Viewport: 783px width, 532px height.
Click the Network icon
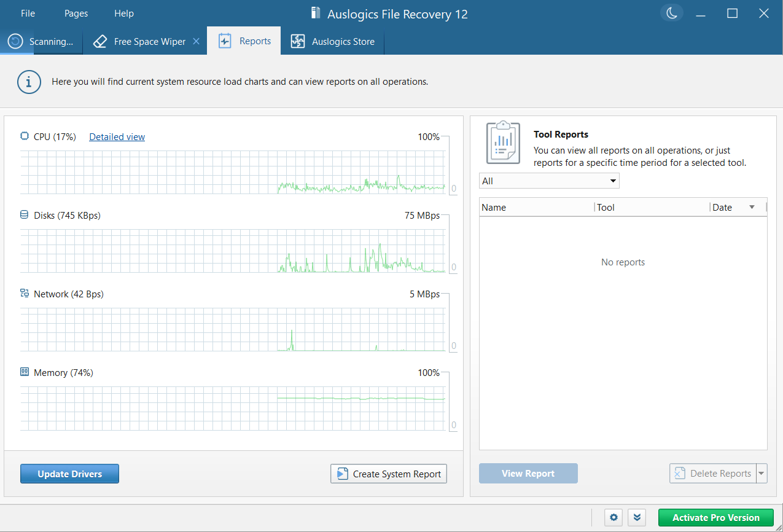click(x=25, y=294)
